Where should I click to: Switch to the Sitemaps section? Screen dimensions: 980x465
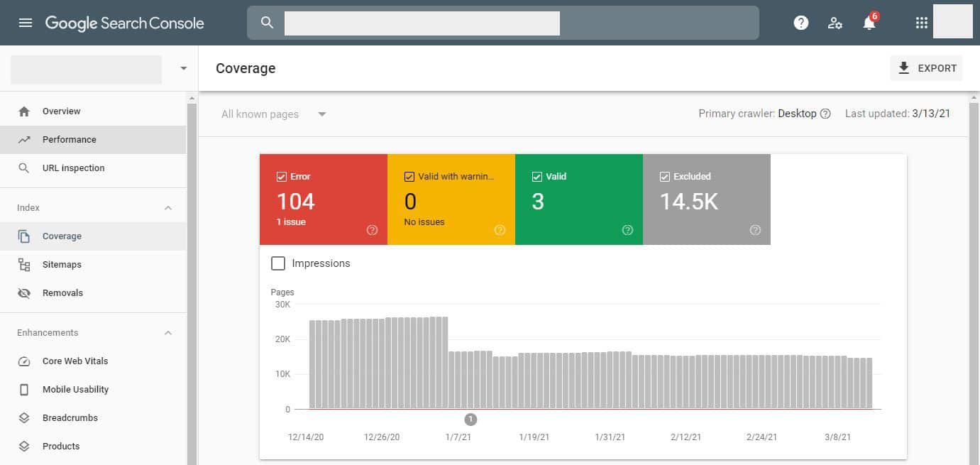coord(62,264)
